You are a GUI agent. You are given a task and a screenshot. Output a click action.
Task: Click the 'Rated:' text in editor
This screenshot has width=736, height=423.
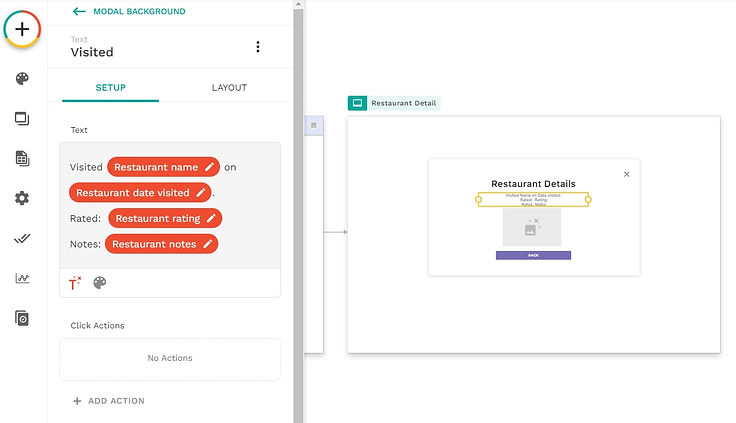(x=85, y=219)
